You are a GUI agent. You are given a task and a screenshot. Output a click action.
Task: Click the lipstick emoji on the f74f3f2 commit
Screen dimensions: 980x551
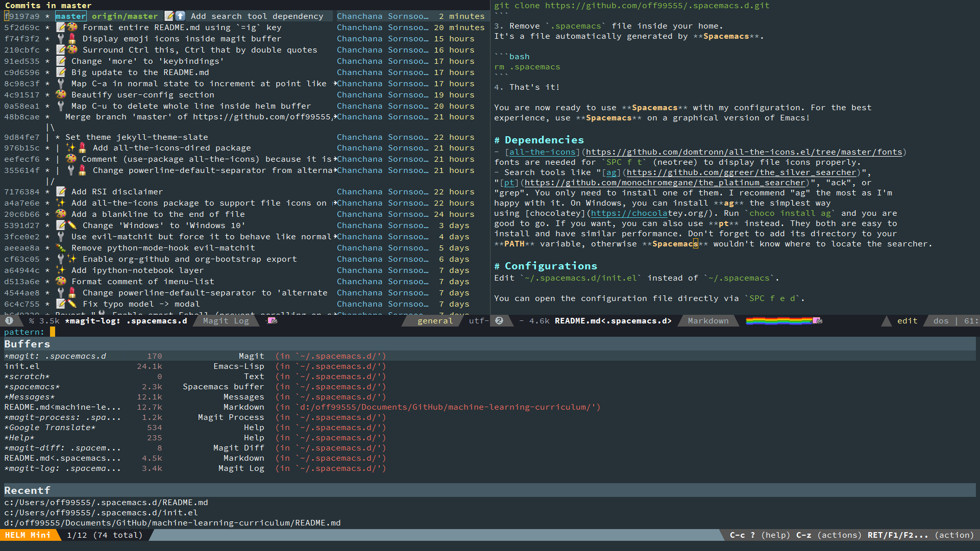tap(72, 39)
